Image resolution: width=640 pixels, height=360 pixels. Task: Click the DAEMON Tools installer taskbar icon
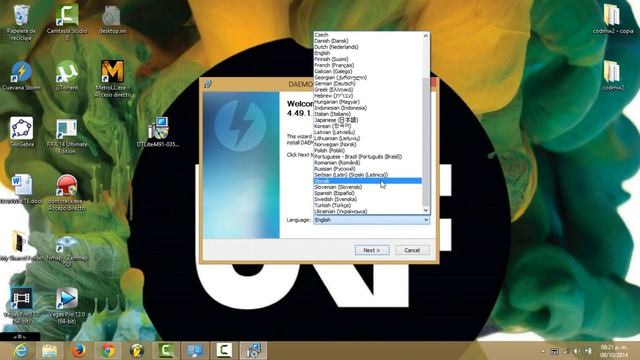point(253,351)
